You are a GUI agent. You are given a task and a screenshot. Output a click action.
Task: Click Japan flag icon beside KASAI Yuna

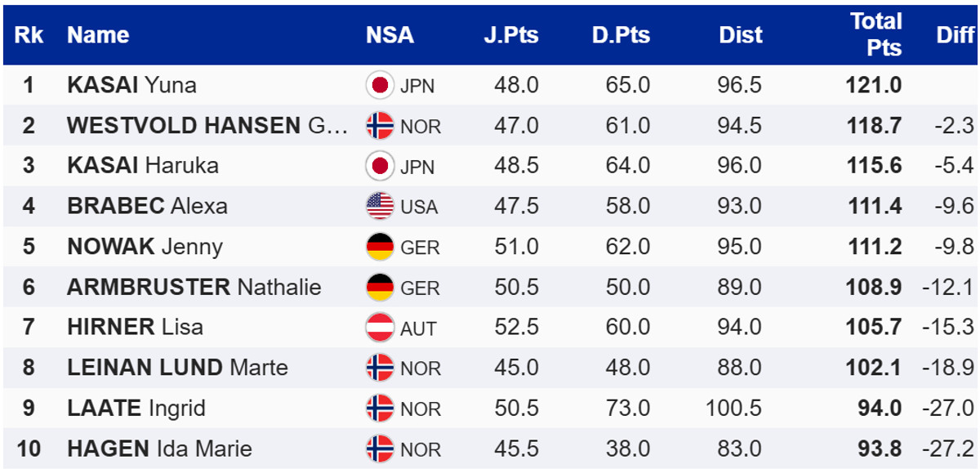(380, 85)
